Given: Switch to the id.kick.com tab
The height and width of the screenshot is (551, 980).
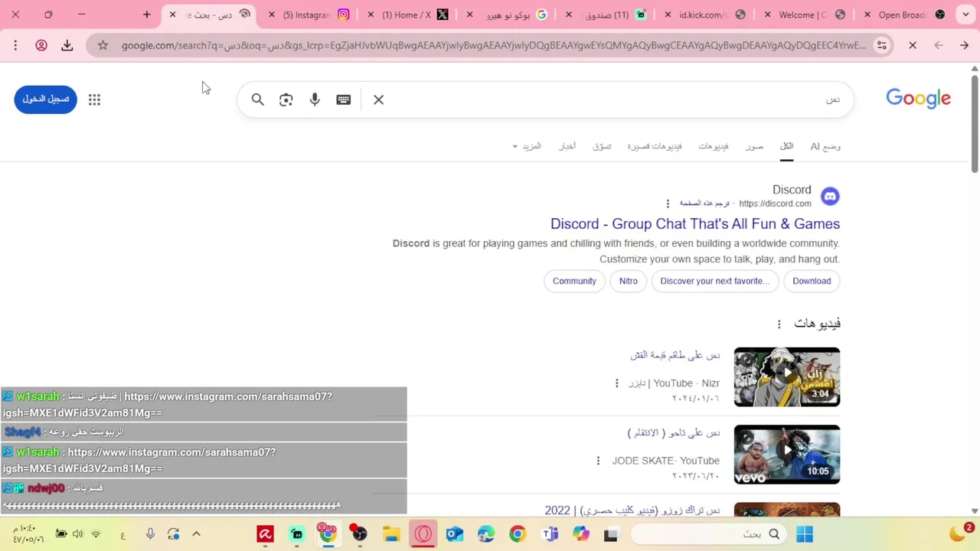Looking at the screenshot, I should 704,15.
